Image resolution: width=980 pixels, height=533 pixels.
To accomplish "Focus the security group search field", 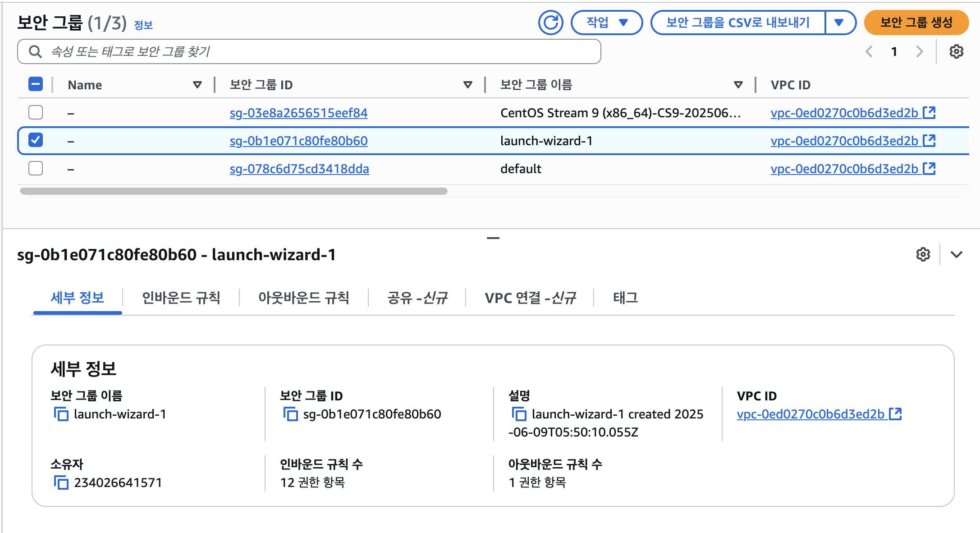I will click(316, 51).
